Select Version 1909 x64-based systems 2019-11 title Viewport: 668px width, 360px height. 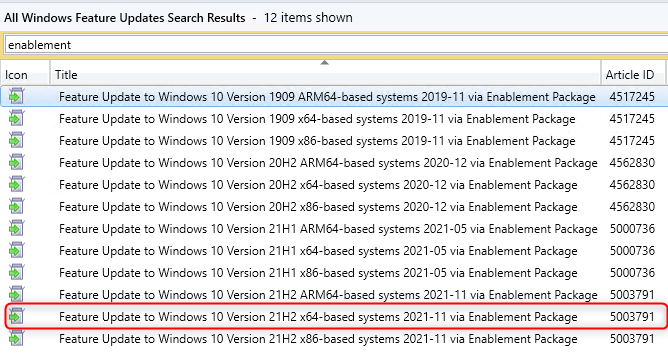pos(317,119)
